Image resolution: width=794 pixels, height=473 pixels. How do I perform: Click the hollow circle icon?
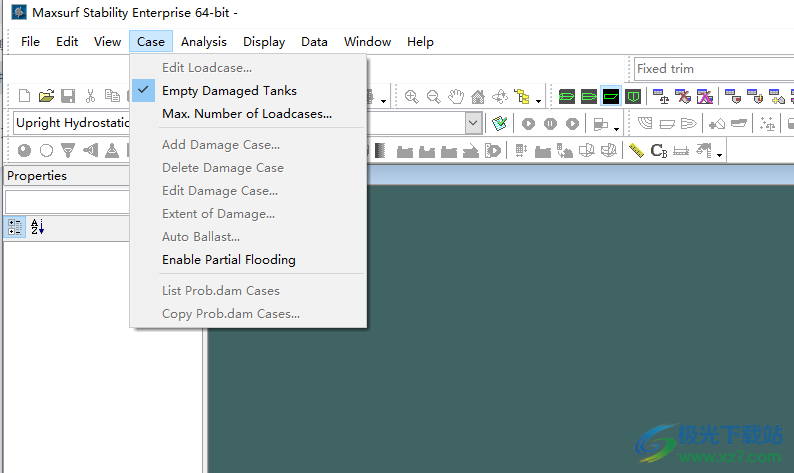(46, 150)
